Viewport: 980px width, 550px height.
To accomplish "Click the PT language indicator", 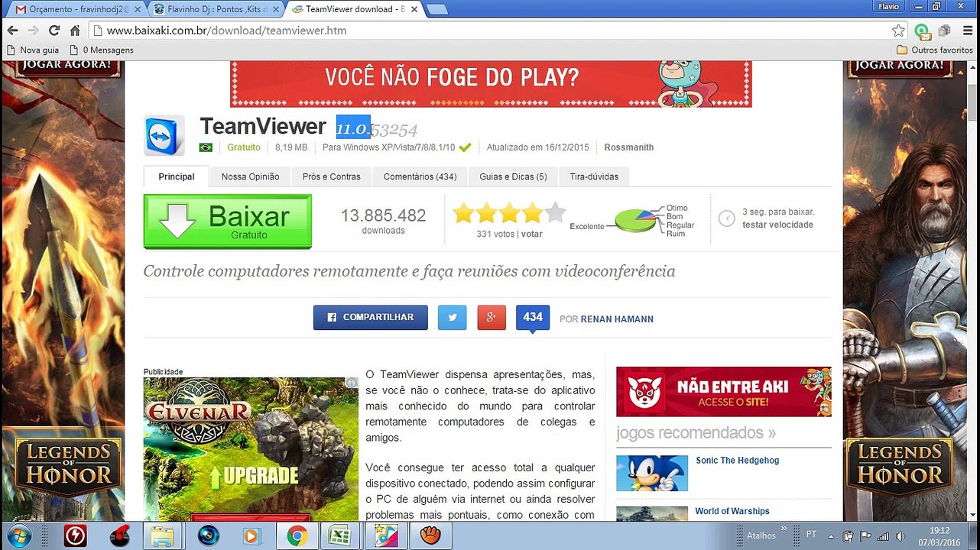I will coord(811,535).
